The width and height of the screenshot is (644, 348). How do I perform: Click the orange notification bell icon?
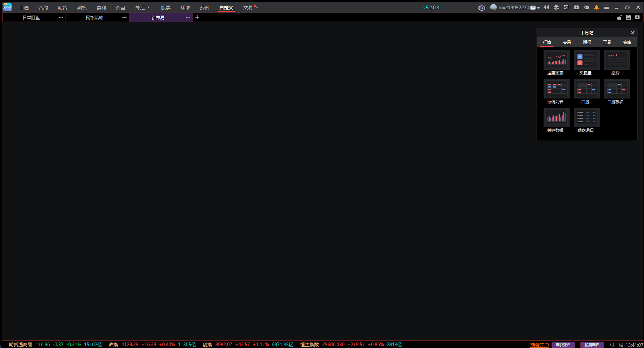[x=596, y=8]
